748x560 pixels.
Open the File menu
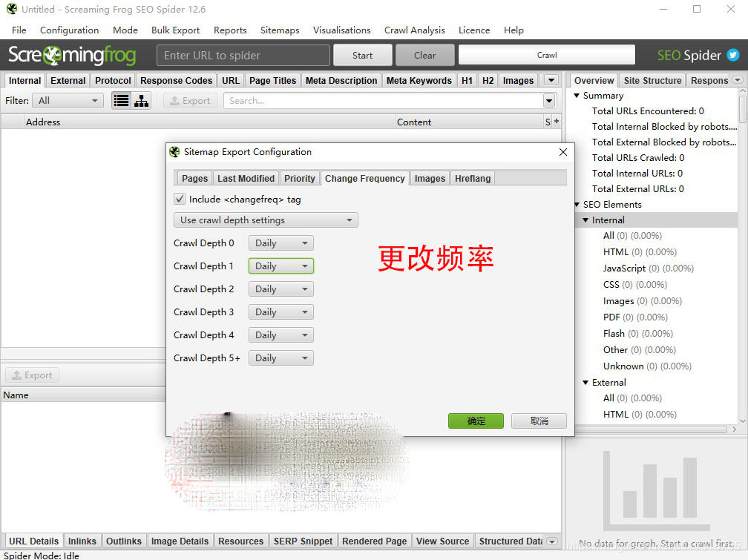tap(19, 30)
